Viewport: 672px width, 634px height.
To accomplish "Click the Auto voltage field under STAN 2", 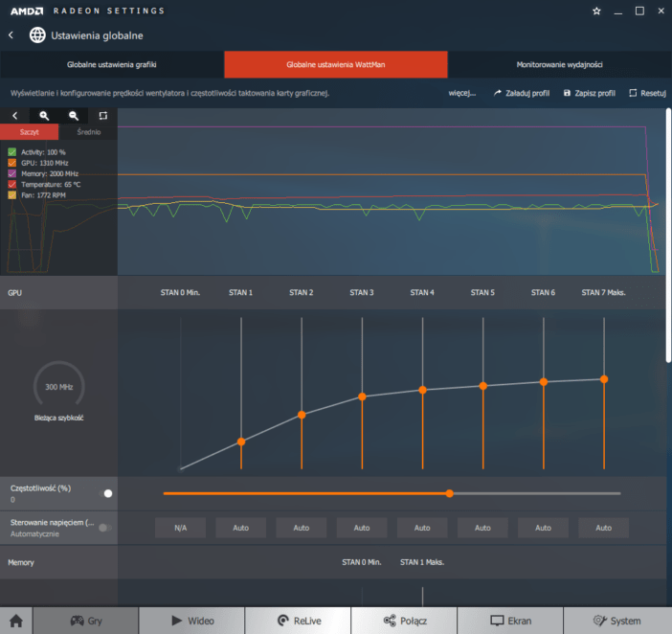I will coord(302,528).
